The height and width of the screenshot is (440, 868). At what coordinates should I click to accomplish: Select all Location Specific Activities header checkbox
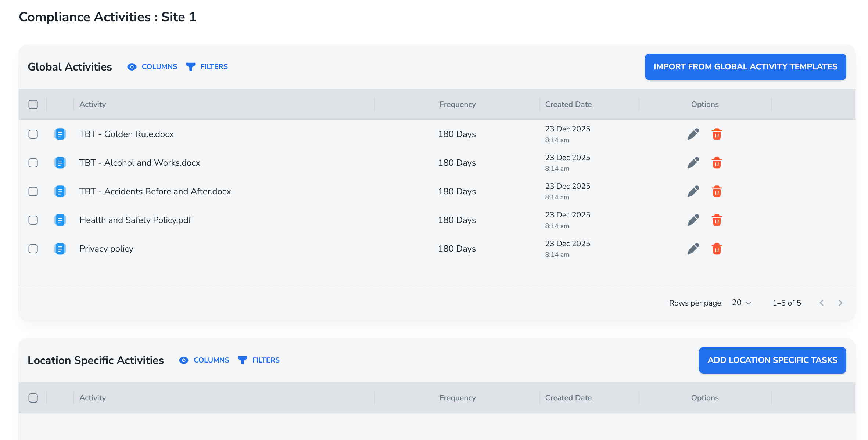pyautogui.click(x=33, y=398)
